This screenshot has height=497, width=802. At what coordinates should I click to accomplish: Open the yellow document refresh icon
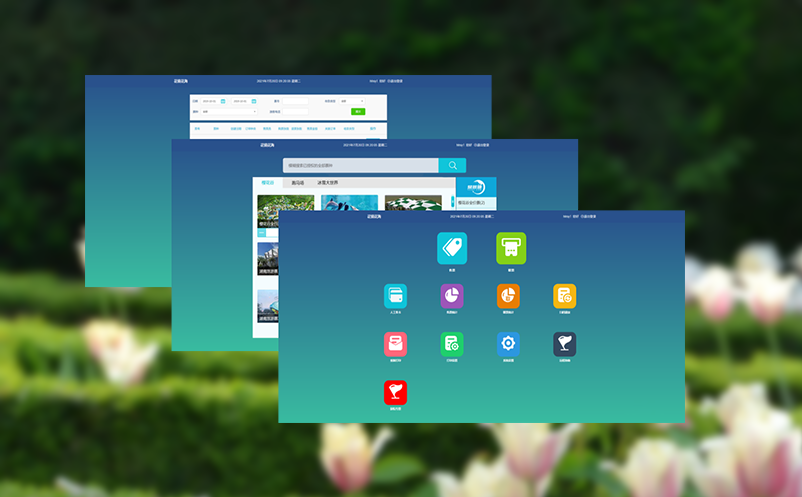coord(565,296)
